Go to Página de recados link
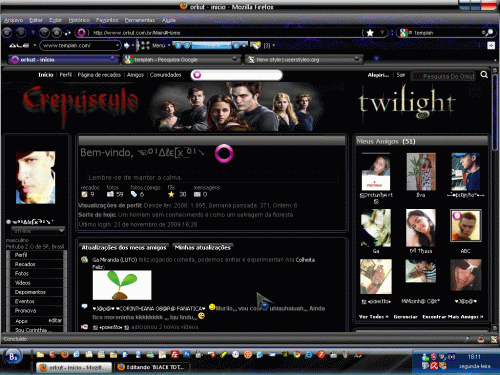 point(99,75)
